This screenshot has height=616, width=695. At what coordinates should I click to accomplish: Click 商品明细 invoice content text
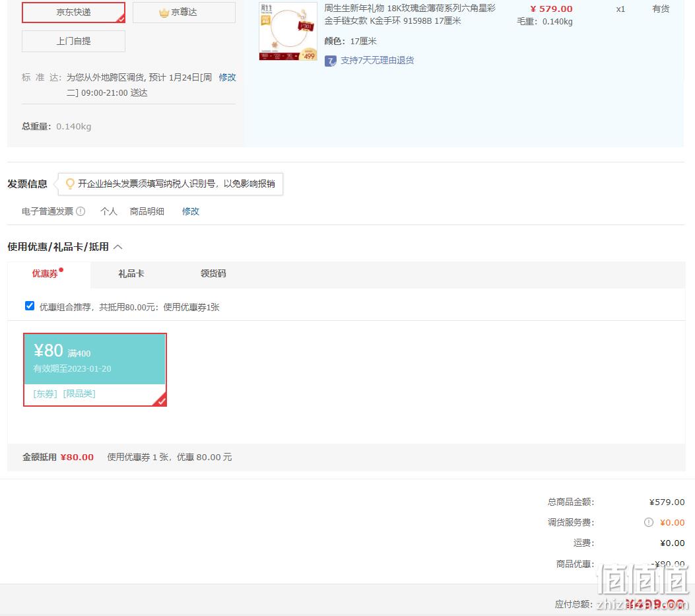coord(147,211)
